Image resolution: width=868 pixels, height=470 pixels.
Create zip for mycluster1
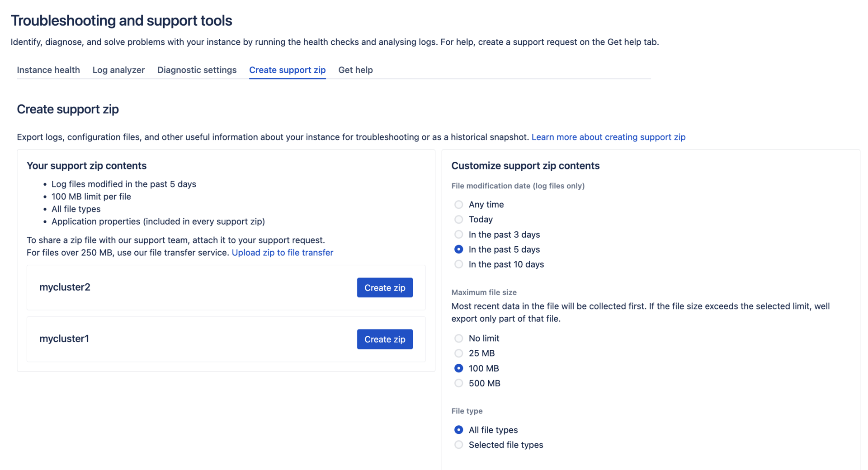(384, 339)
